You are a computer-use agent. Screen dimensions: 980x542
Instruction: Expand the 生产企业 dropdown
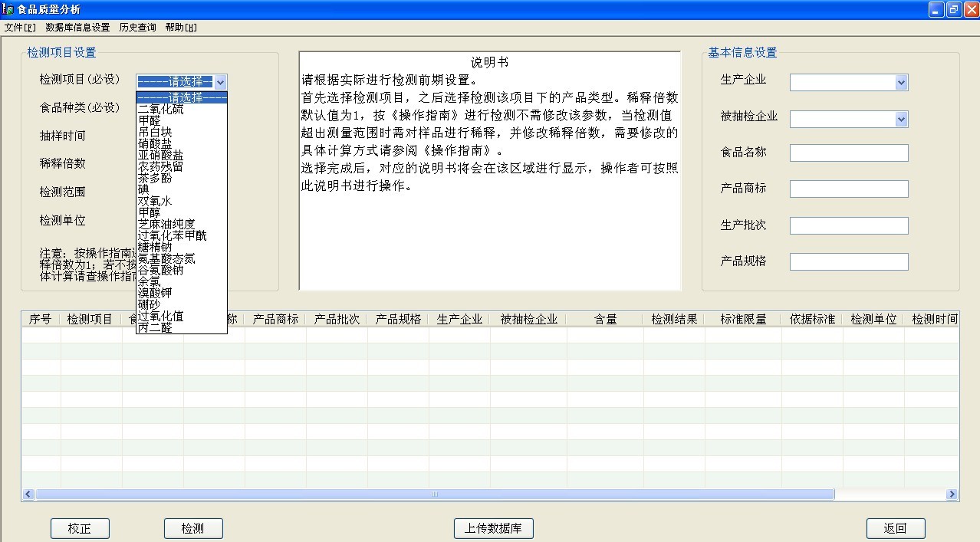[x=901, y=83]
